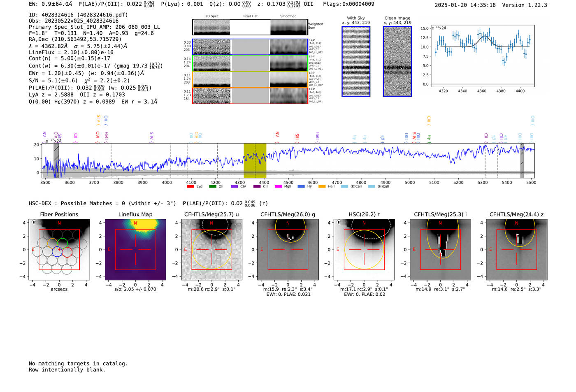The image size is (576, 392).
Task: Select the blue-bordered fiber spectrum row
Action: point(250,47)
